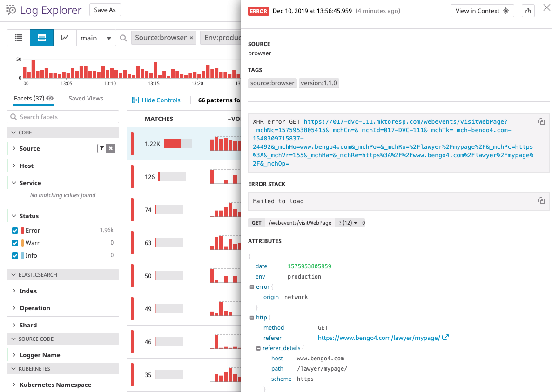Click the Save As button
Screen dimensions: 552x392
tap(105, 10)
